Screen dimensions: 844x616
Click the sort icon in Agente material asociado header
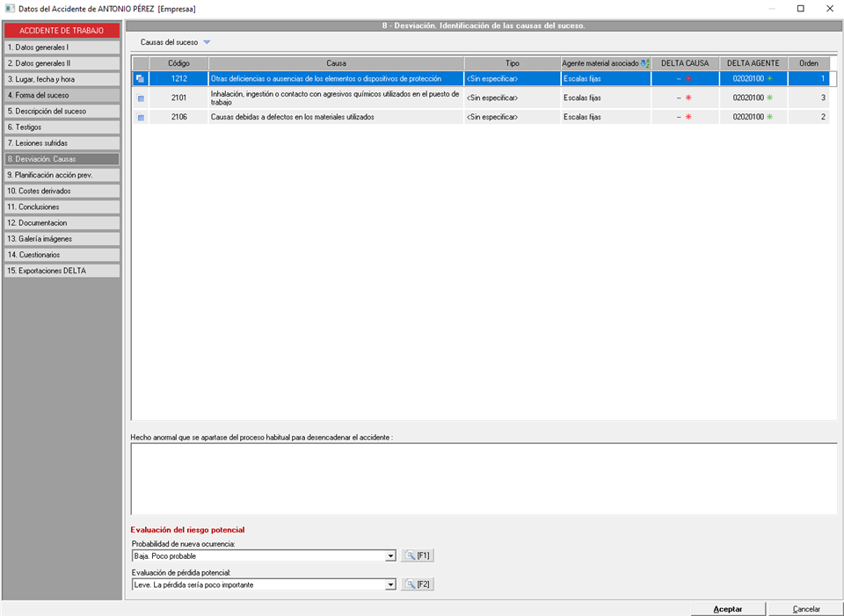click(x=645, y=64)
